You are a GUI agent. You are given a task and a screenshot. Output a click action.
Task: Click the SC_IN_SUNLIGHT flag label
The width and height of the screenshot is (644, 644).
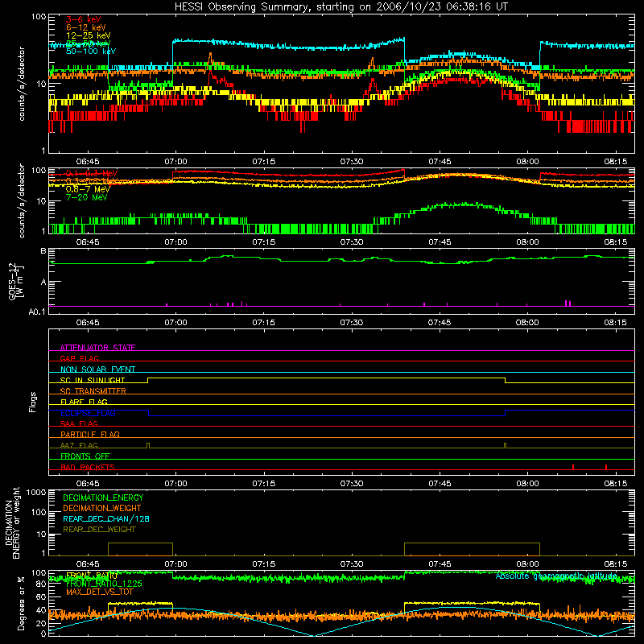(x=93, y=380)
